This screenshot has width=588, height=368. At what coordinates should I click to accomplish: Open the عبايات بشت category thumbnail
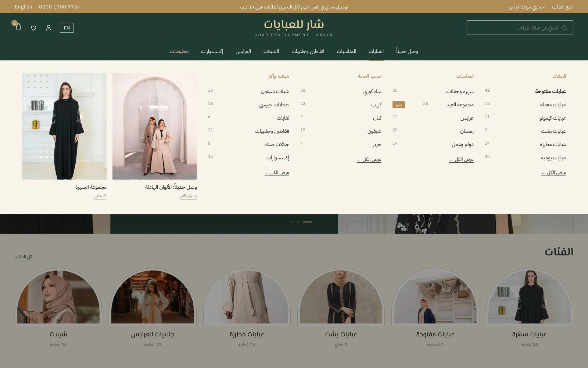point(341,297)
